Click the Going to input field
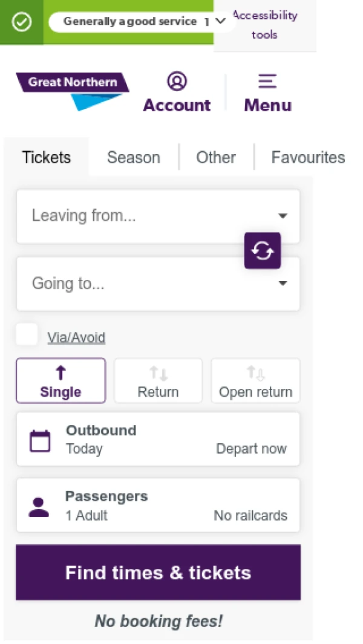 click(x=145, y=284)
